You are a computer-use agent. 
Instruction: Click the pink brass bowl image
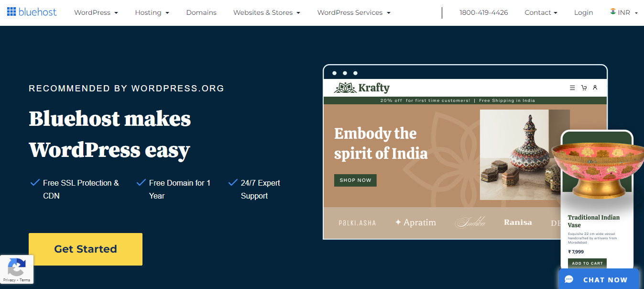(x=598, y=170)
